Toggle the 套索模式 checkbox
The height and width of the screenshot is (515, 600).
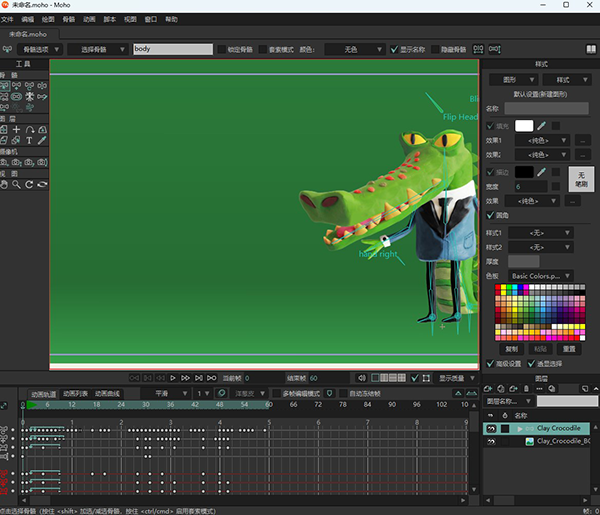pyautogui.click(x=263, y=49)
